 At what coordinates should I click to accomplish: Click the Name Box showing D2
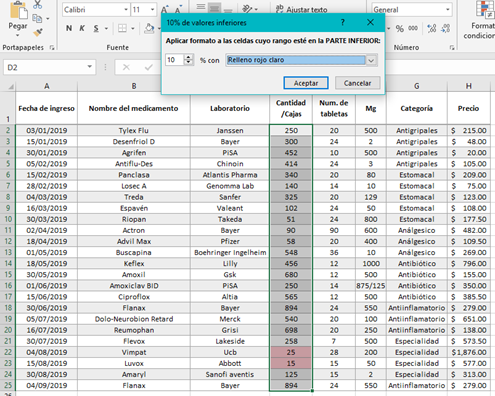(x=45, y=67)
